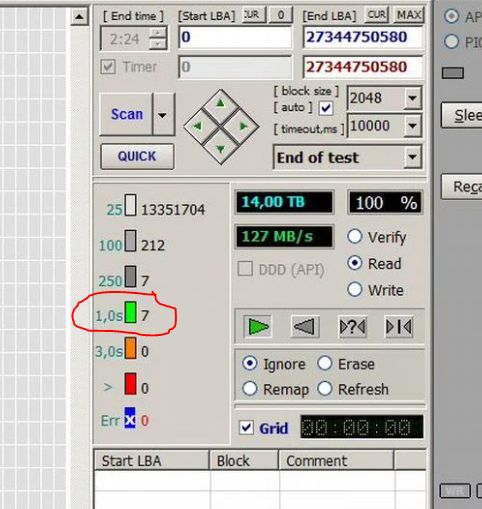The image size is (482, 509).
Task: Click the white 25 ms block swatch
Action: point(130,205)
